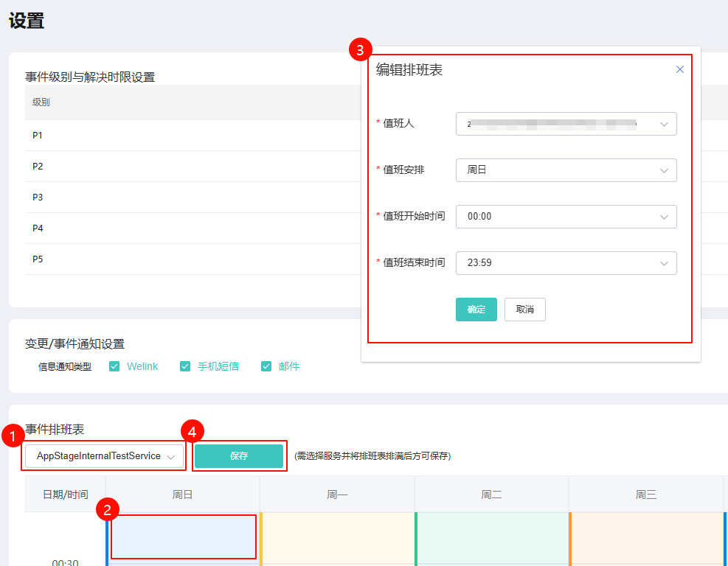
Task: Open the AppStageInternalTestService service selector
Action: tap(104, 456)
